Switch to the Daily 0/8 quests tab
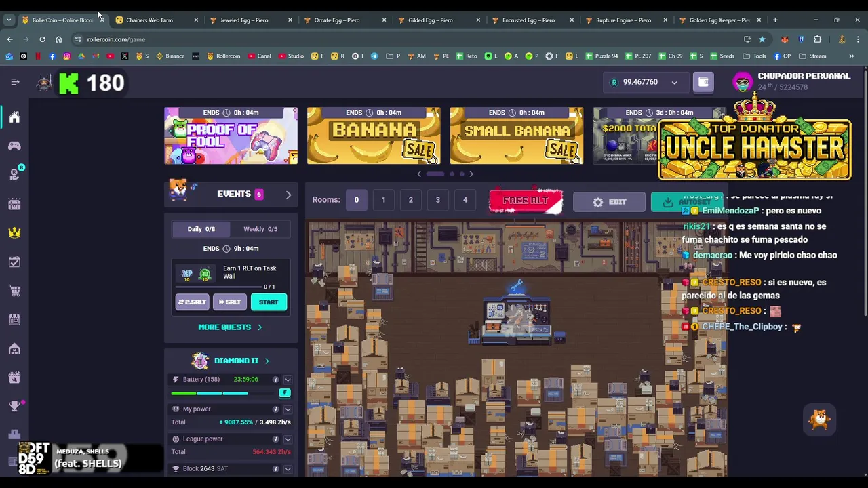The width and height of the screenshot is (868, 488). [x=201, y=229]
